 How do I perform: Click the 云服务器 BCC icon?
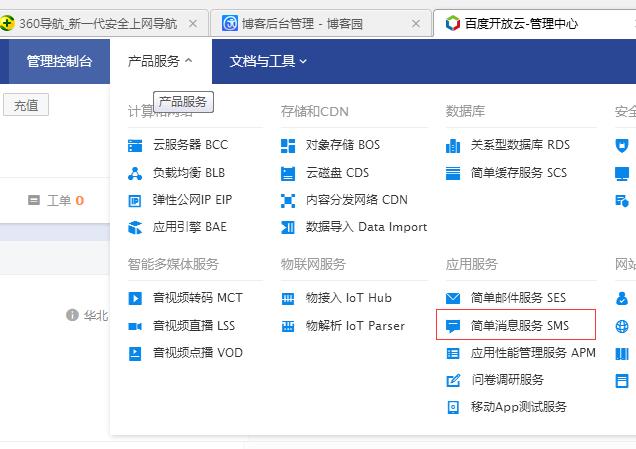click(135, 146)
